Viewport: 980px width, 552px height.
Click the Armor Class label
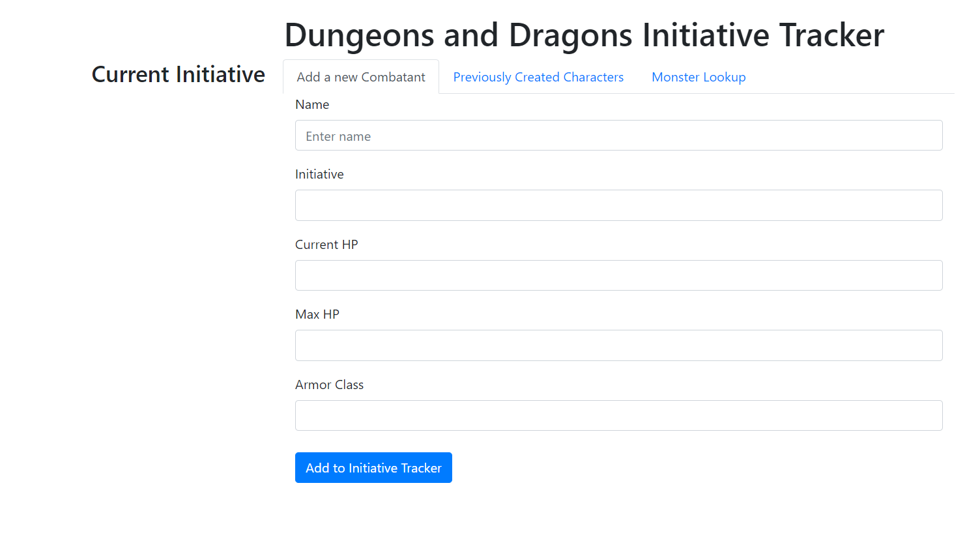click(x=329, y=385)
